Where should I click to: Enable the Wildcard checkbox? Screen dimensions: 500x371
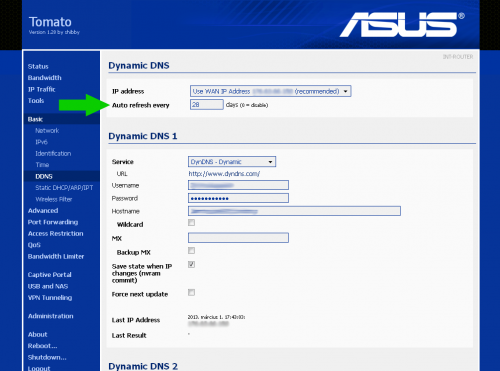point(191,222)
